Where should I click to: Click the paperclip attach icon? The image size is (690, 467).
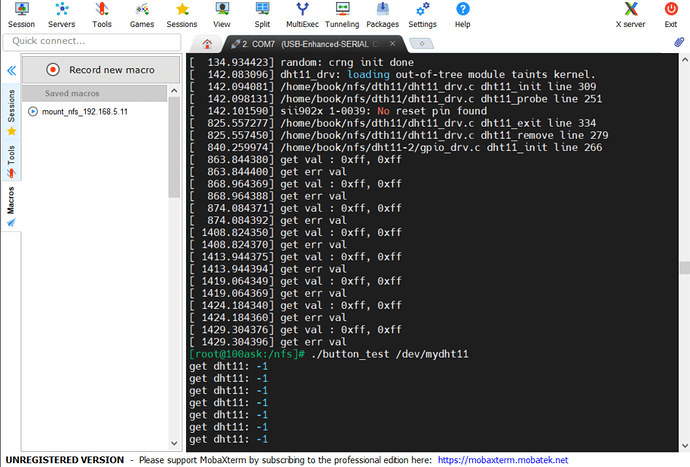click(679, 42)
